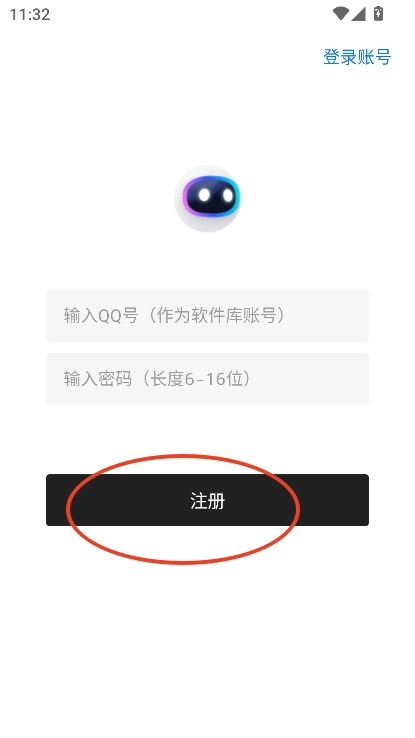This screenshot has height=738, width=415.
Task: Focus the 输入QQ号 input field
Action: click(x=208, y=316)
